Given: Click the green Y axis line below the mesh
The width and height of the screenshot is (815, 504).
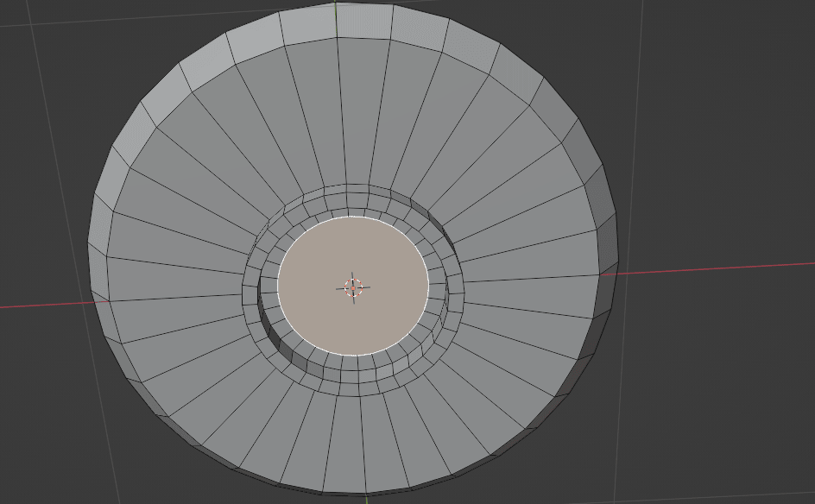Looking at the screenshot, I should pyautogui.click(x=367, y=500).
